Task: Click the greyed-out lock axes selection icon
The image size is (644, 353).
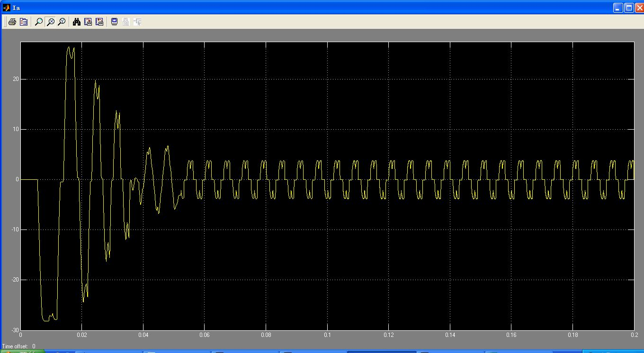Action: pyautogui.click(x=126, y=22)
